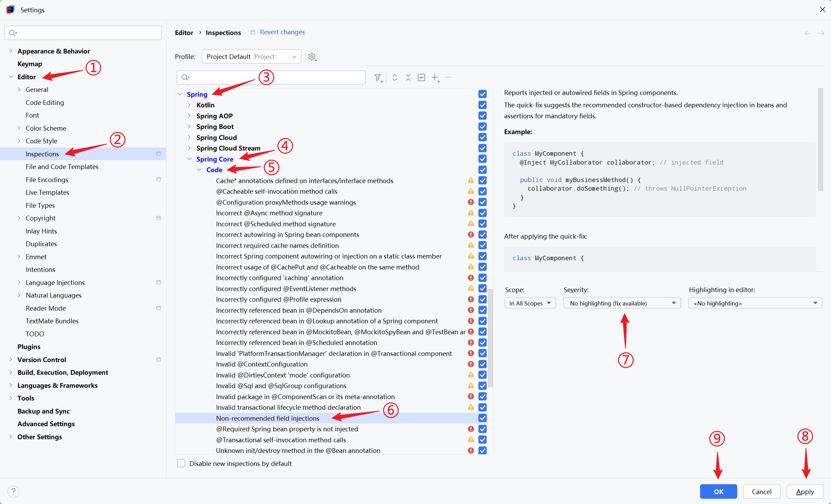Click the Apply button
The image size is (831, 504).
(805, 491)
